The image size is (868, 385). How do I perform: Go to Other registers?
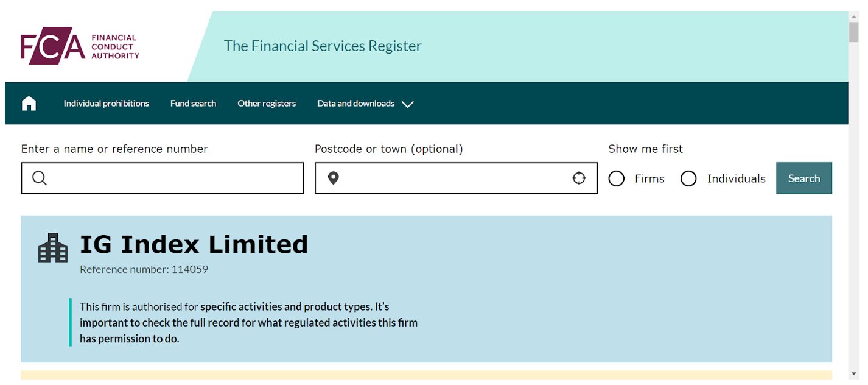[267, 104]
